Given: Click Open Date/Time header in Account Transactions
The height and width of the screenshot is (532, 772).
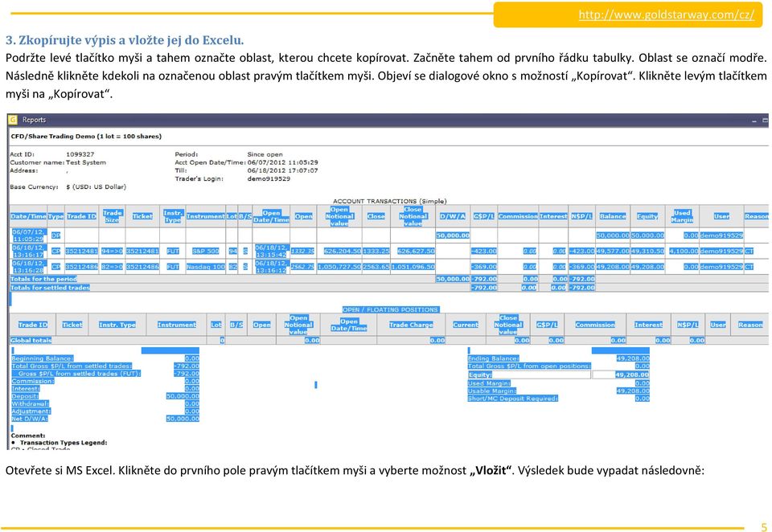Looking at the screenshot, I should (271, 216).
